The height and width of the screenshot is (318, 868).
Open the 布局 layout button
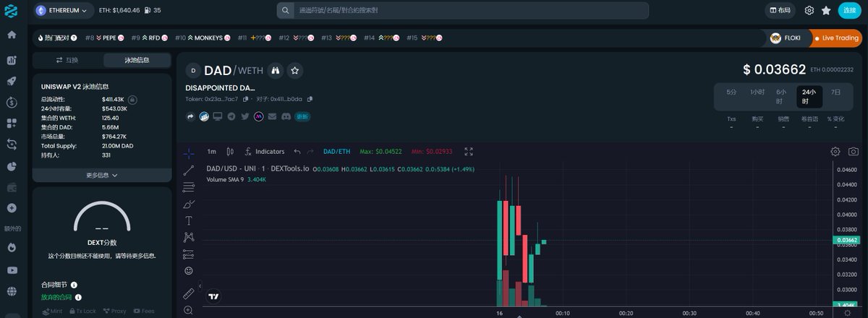(x=780, y=10)
